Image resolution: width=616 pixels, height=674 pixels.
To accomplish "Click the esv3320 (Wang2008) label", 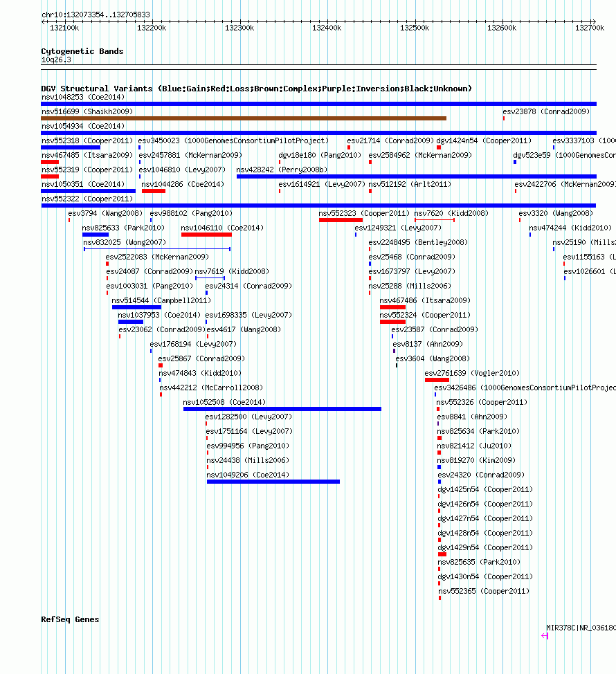I will click(x=556, y=213).
